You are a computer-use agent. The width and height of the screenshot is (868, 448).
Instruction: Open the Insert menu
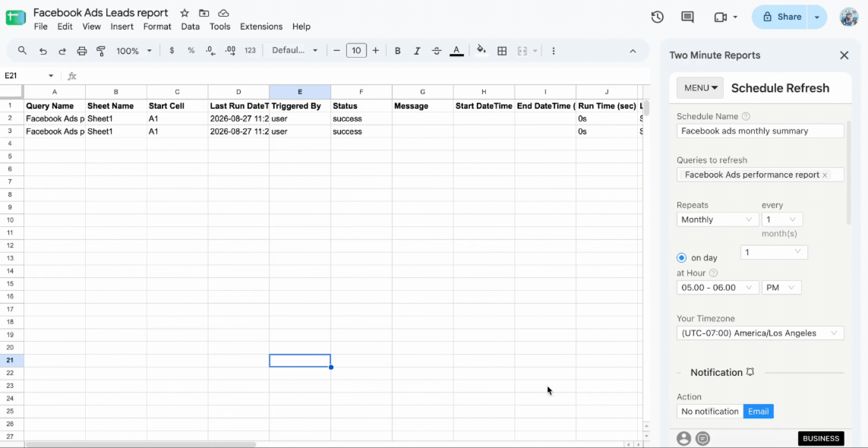click(x=122, y=26)
